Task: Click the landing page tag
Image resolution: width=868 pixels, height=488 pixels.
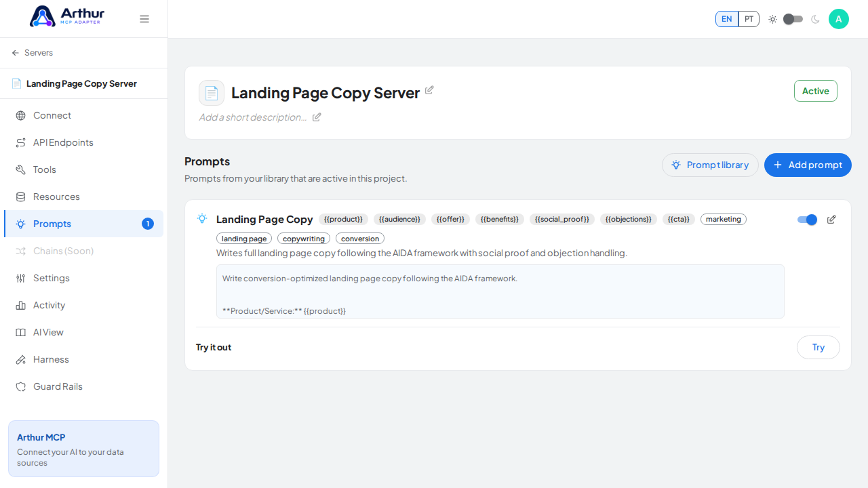Action: click(244, 239)
